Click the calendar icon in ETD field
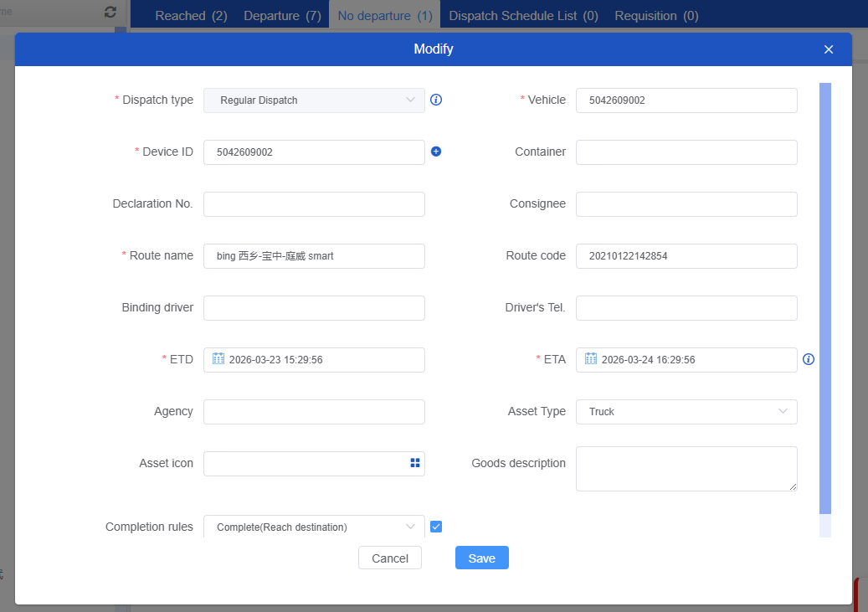The width and height of the screenshot is (868, 612). [218, 358]
